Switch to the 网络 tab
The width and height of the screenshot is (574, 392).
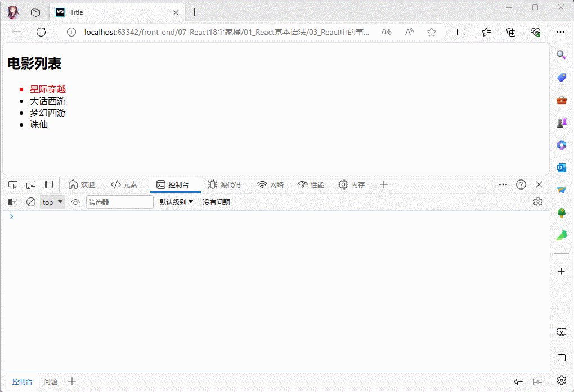pos(271,184)
